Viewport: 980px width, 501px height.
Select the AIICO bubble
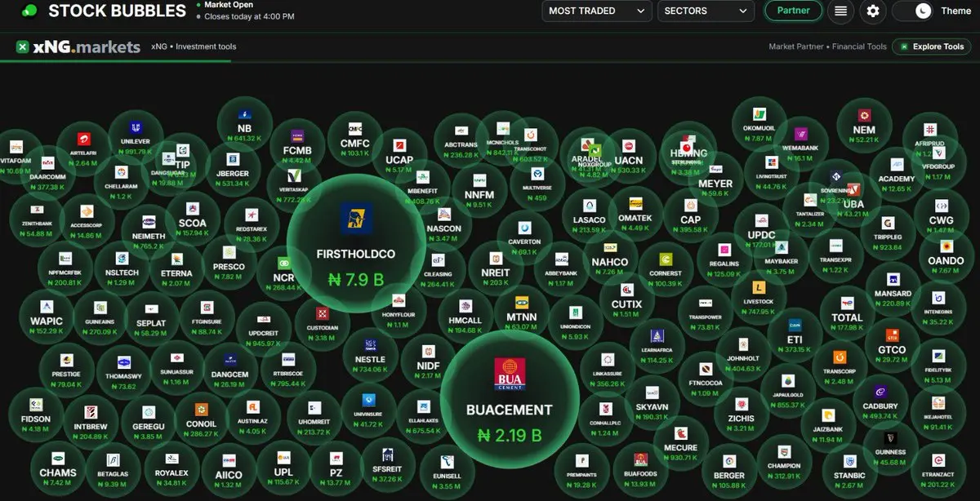pos(229,469)
